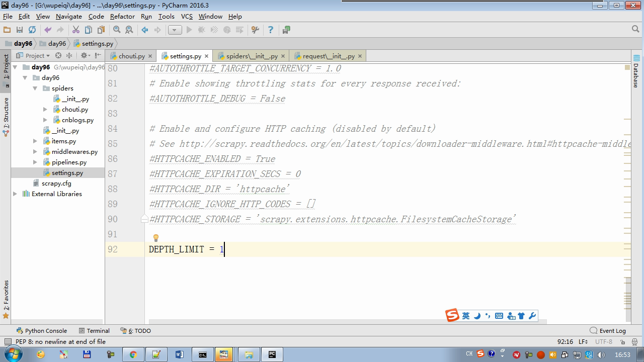Click the Save All toolbar icon
This screenshot has height=362, width=644.
(x=20, y=30)
